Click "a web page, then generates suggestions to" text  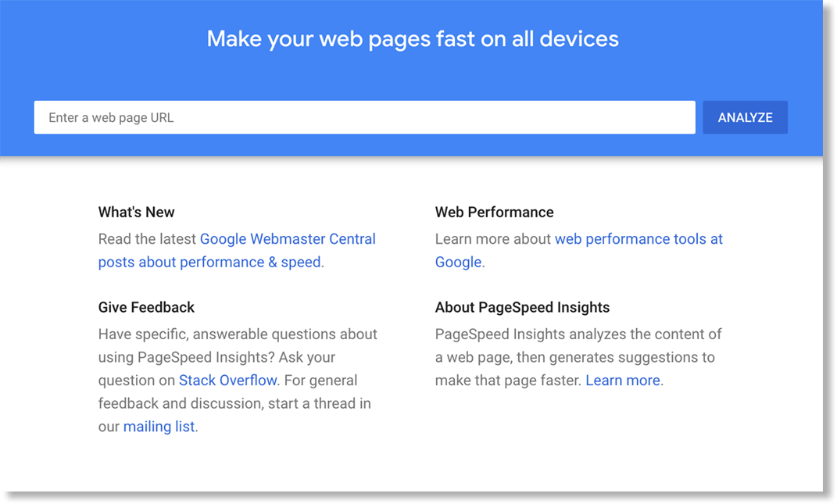point(575,357)
